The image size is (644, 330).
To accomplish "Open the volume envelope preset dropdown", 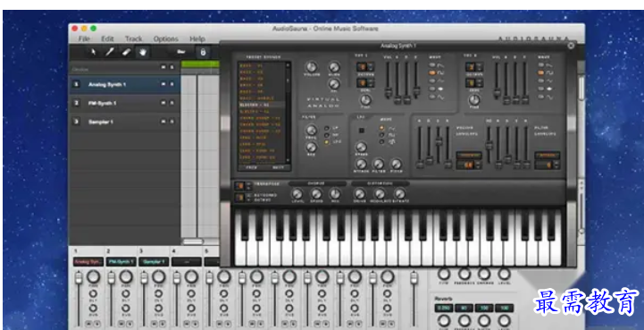I will click(469, 155).
